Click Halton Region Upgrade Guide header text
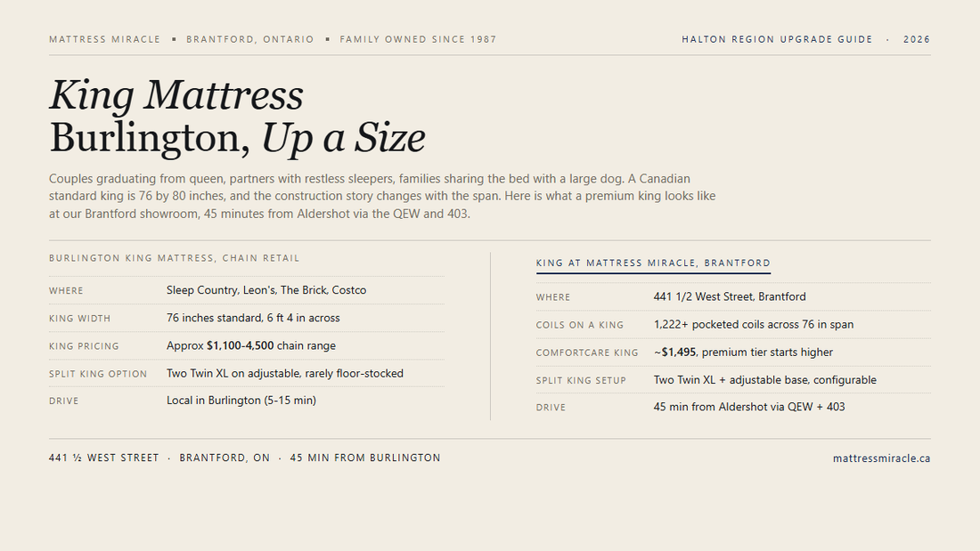Screen dimensions: 980x551 pyautogui.click(x=777, y=39)
